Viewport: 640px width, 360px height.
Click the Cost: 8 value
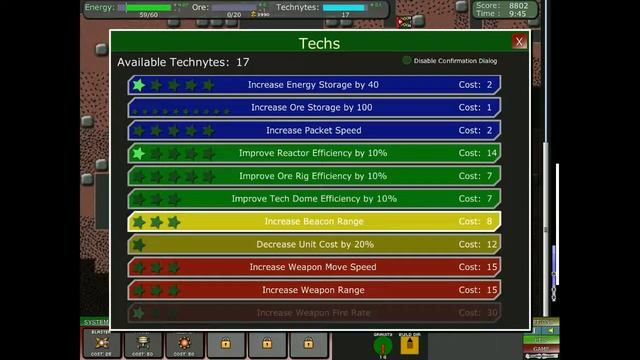click(476, 222)
